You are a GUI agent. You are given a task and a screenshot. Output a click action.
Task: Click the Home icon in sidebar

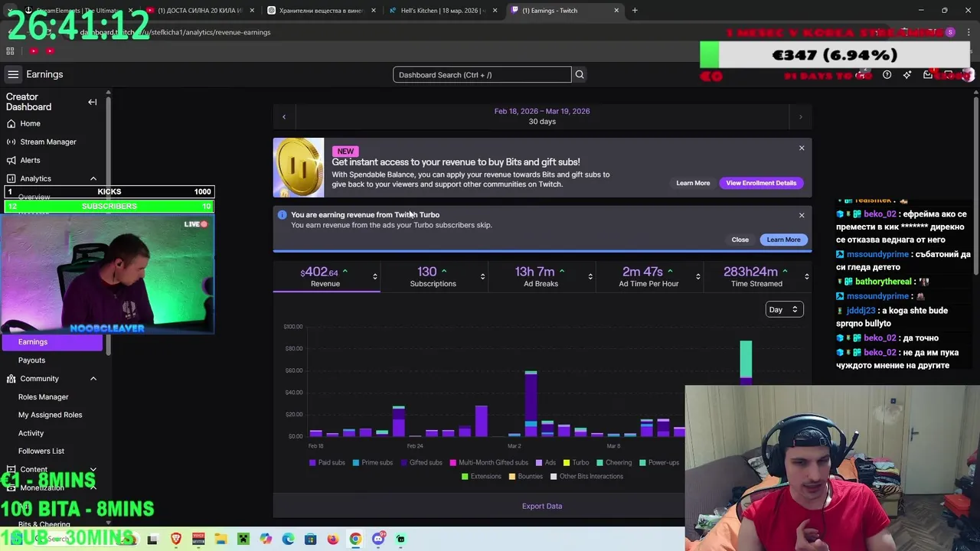point(11,123)
